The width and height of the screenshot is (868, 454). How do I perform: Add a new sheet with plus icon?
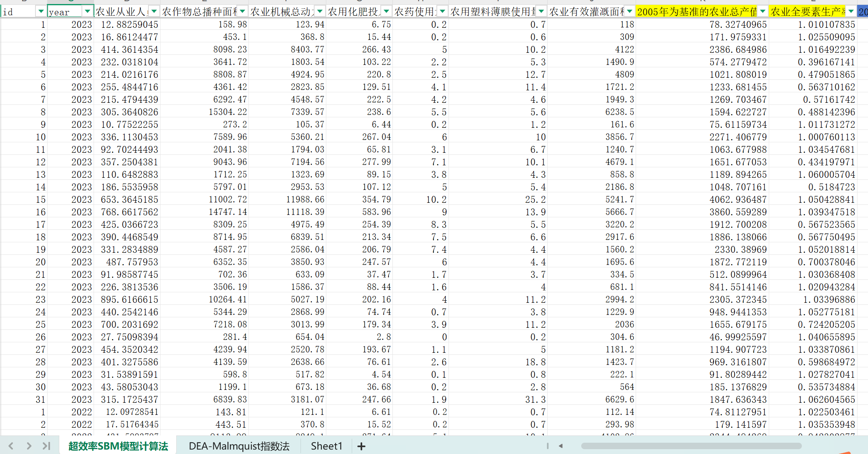click(361, 446)
